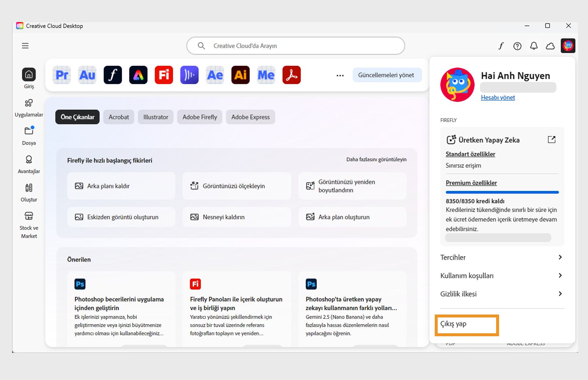Check cloud sync status icon
The image size is (588, 380).
550,46
